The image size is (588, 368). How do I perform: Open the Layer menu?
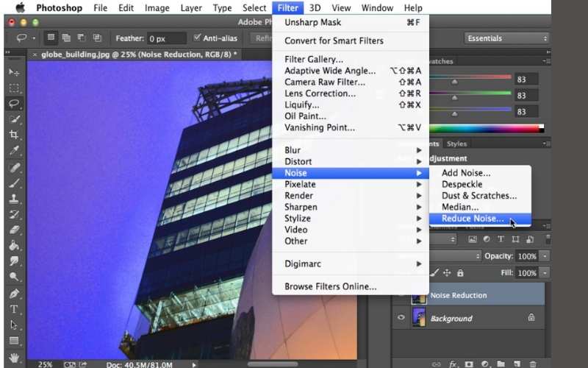coord(191,7)
